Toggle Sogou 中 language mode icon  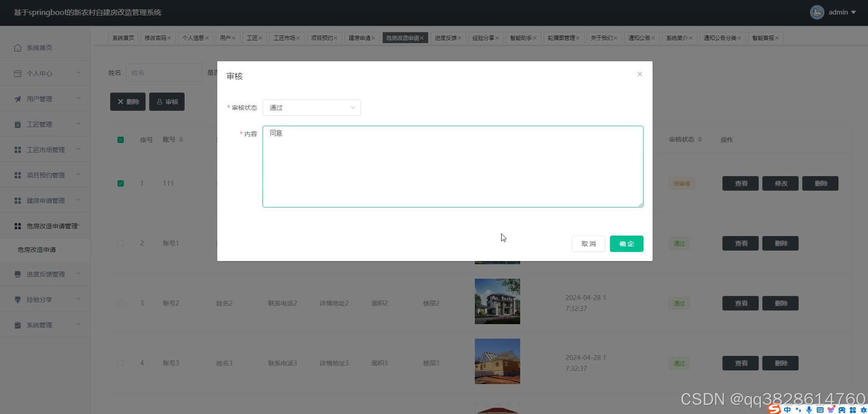(x=787, y=409)
